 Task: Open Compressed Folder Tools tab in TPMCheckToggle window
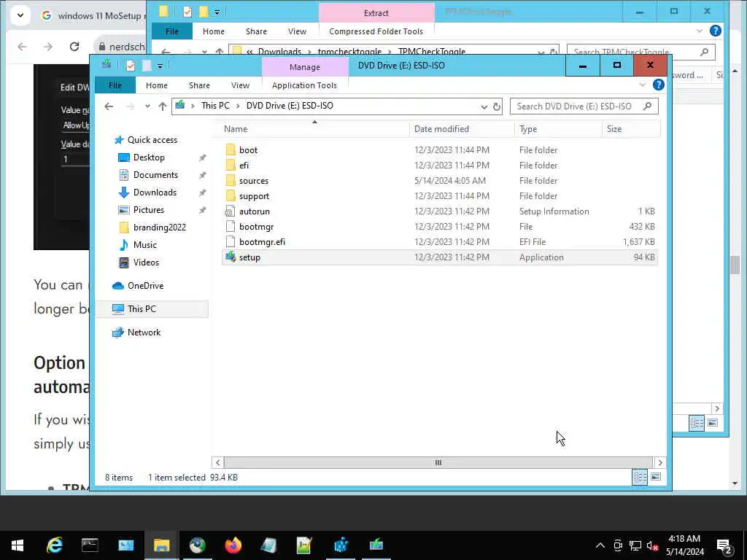click(x=376, y=31)
